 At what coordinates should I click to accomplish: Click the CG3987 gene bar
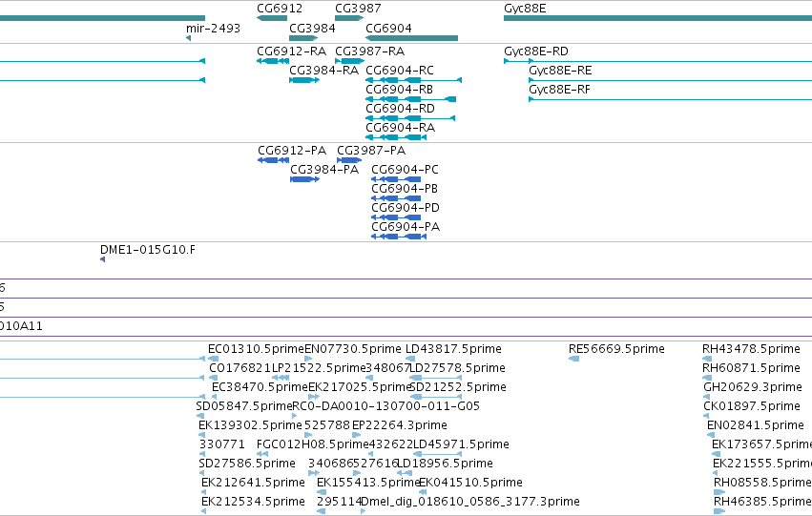click(349, 18)
